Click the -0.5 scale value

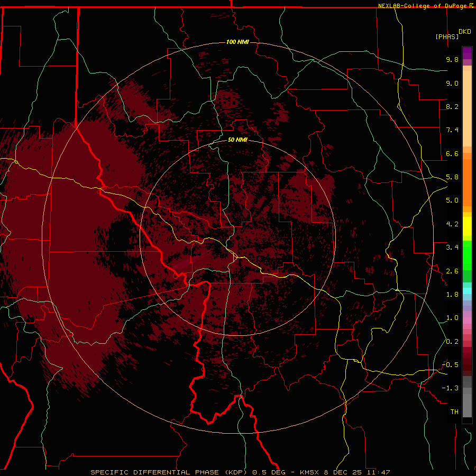coord(450,365)
